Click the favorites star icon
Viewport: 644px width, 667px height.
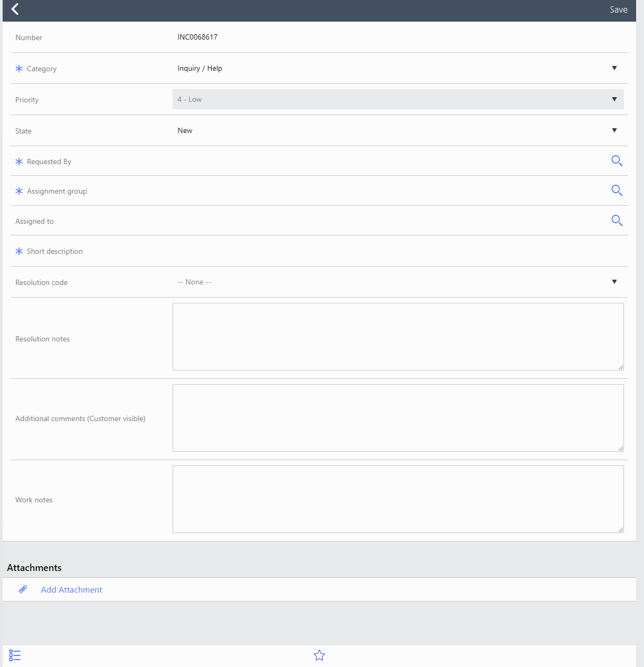319,655
